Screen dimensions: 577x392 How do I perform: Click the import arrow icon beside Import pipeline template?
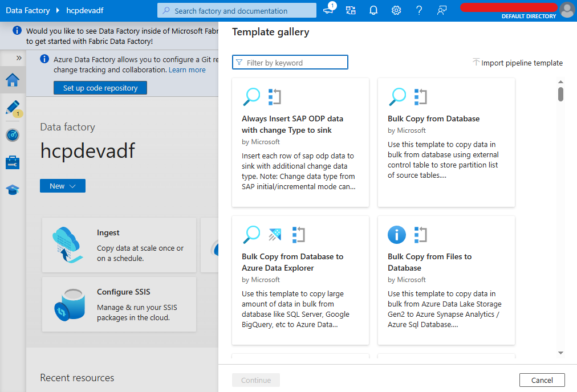pos(476,62)
